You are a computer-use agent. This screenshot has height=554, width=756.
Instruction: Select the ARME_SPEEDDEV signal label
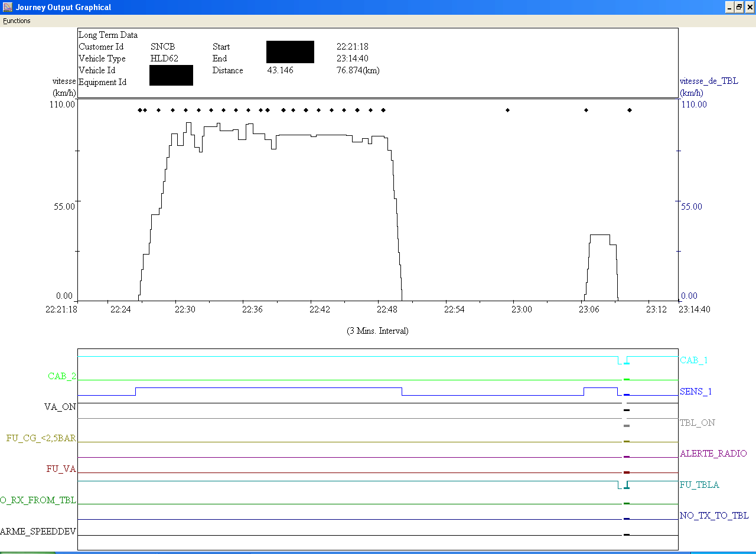tap(38, 532)
